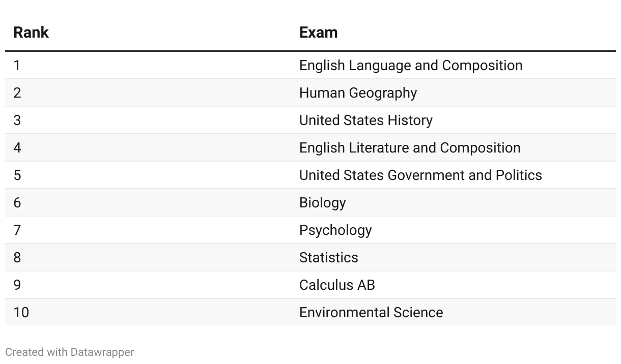Select rank number 3 cell

click(17, 120)
